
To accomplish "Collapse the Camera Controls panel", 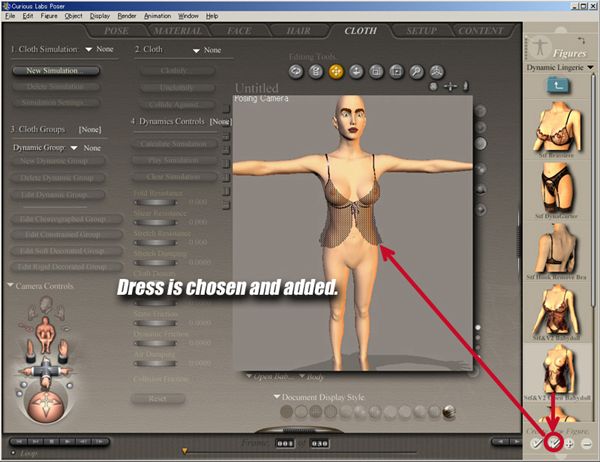I will [11, 285].
